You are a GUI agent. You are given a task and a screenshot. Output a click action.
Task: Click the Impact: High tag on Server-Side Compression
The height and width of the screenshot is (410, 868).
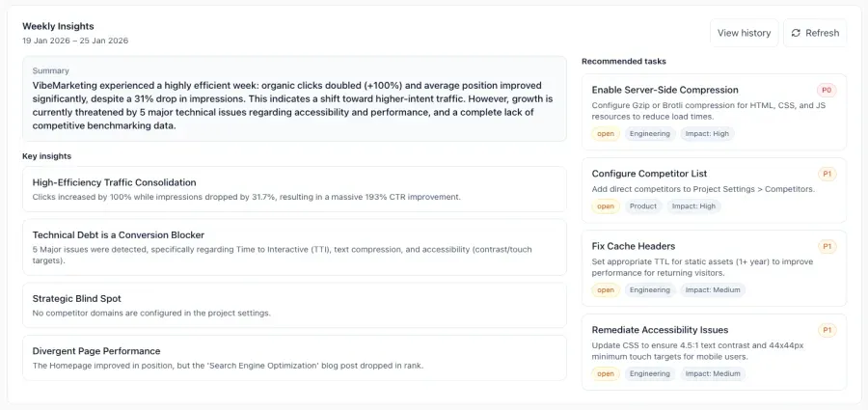[707, 134]
